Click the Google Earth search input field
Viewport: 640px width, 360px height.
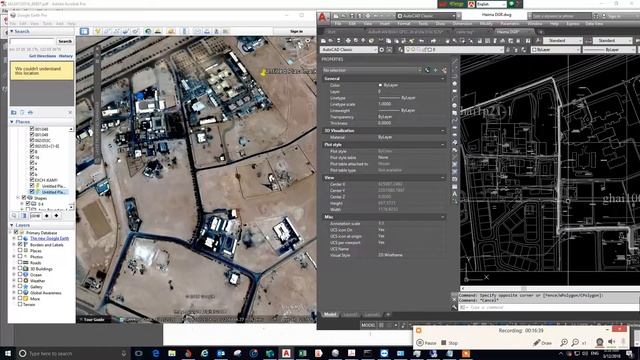32,41
